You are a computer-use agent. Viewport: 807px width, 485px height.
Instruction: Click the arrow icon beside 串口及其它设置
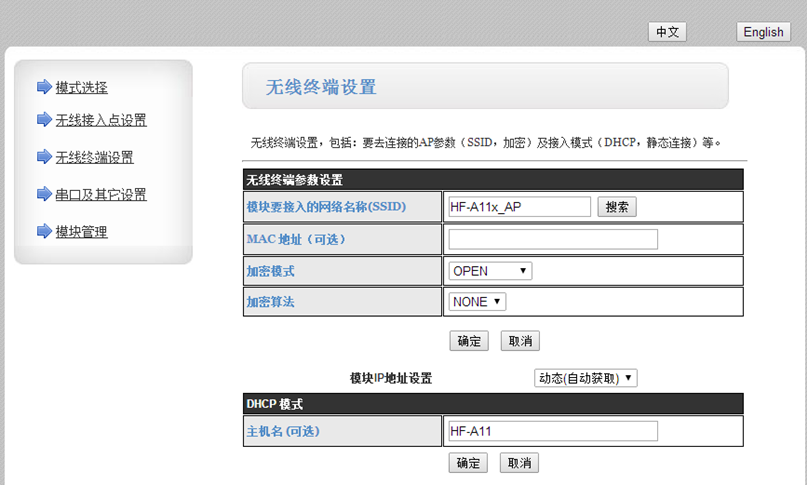click(43, 194)
